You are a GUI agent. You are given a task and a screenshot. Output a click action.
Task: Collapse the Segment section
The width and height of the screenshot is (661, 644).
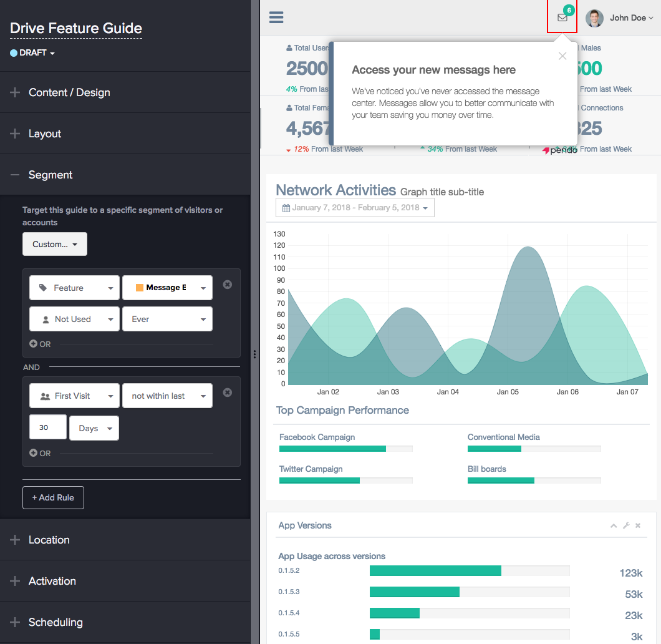click(50, 175)
